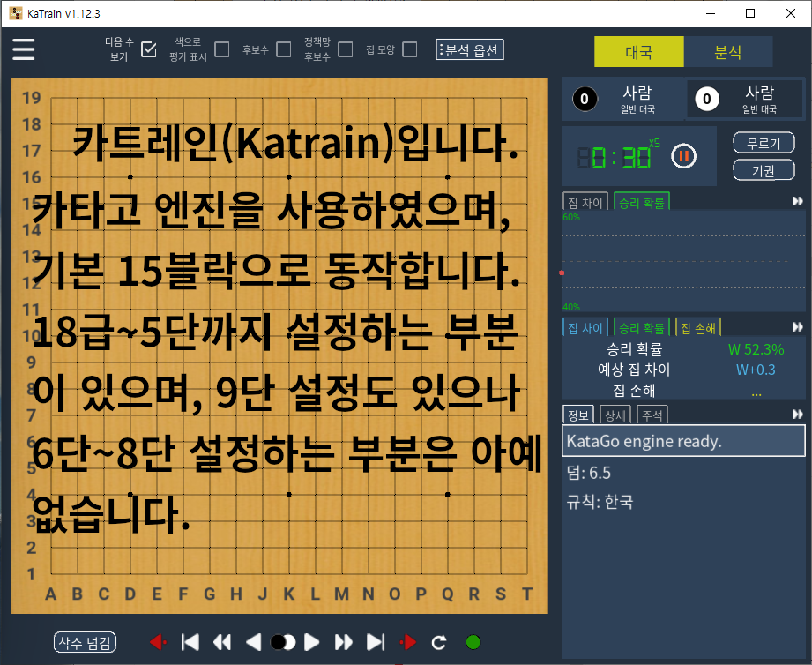
Task: Go to the first move
Action: [x=190, y=642]
